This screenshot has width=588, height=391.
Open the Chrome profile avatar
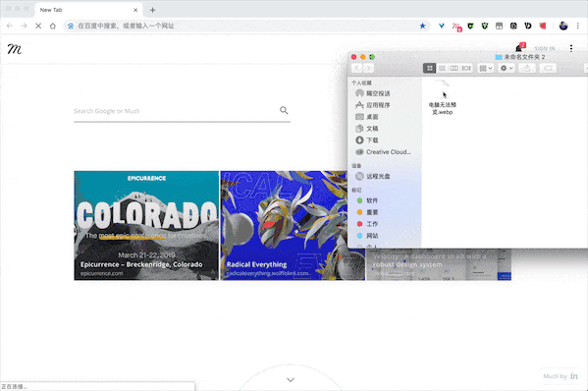pos(563,26)
